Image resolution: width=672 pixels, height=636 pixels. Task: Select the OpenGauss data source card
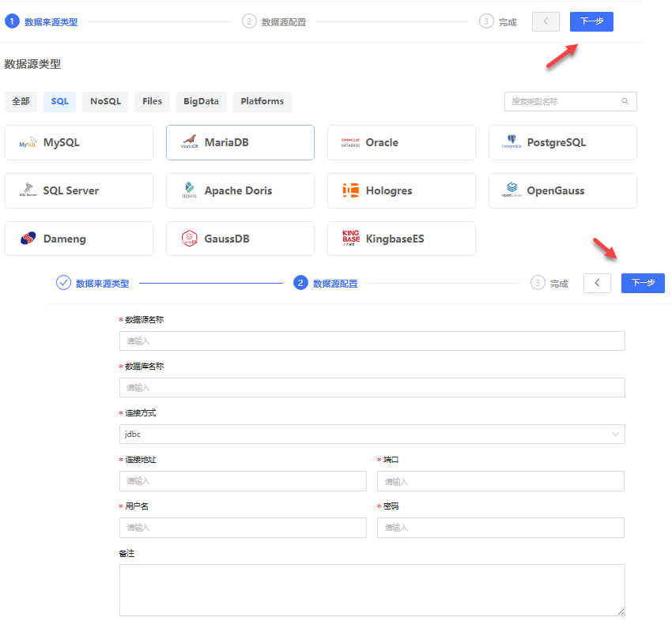pos(563,190)
